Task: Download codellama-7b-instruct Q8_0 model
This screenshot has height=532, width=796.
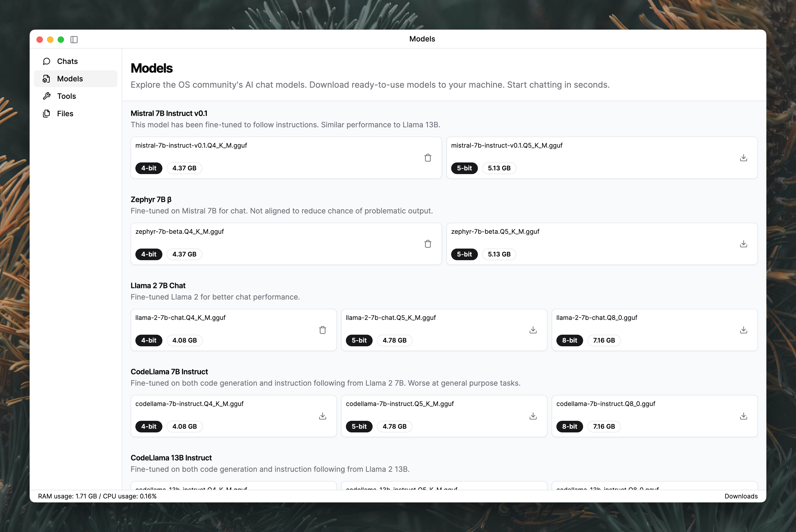Action: [x=743, y=416]
